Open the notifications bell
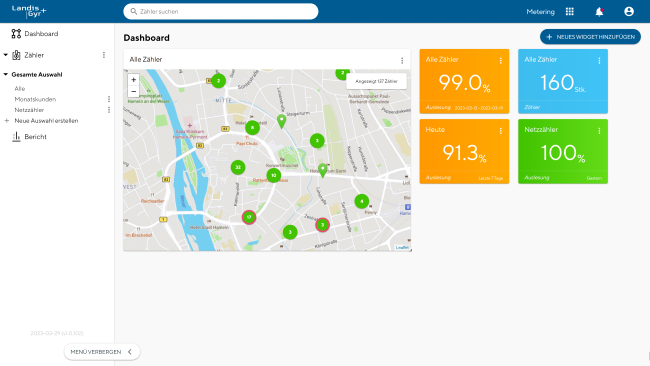This screenshot has height=366, width=650. (599, 12)
